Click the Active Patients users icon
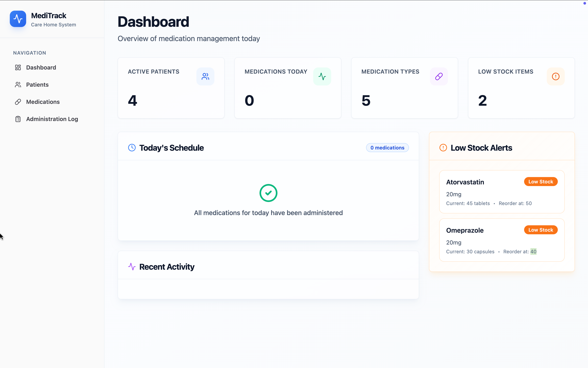The image size is (588, 368). click(x=205, y=76)
